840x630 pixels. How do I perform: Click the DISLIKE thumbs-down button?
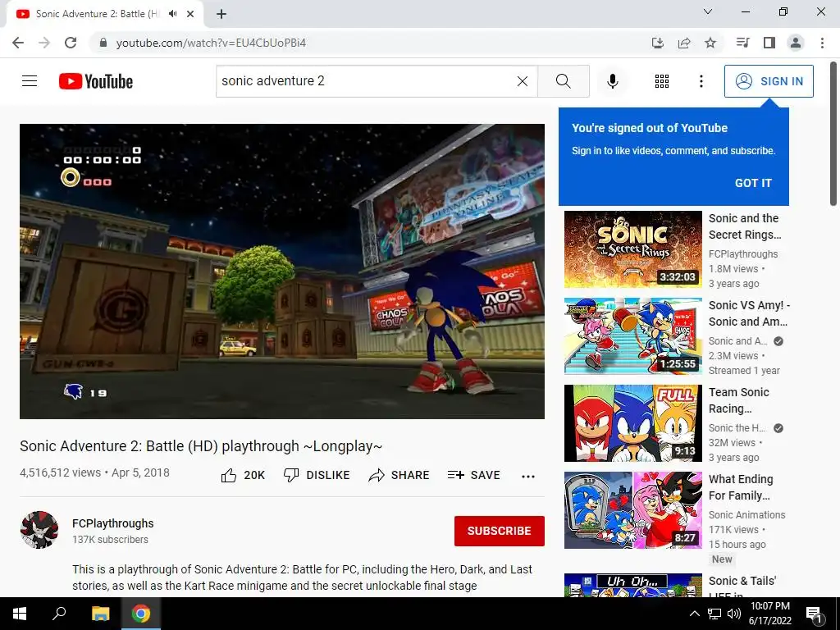click(317, 475)
